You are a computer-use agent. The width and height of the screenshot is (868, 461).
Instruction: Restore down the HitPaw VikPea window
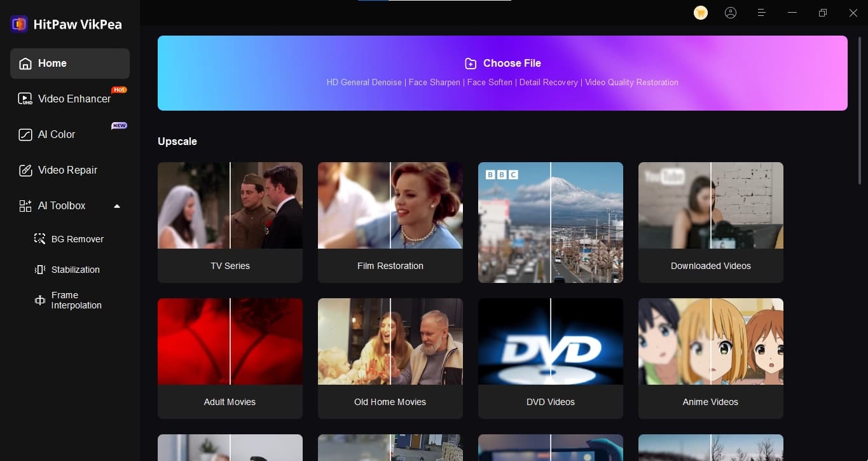point(823,13)
